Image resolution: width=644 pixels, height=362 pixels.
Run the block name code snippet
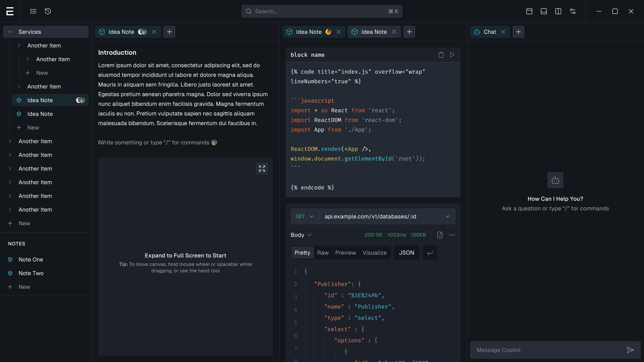tap(452, 55)
